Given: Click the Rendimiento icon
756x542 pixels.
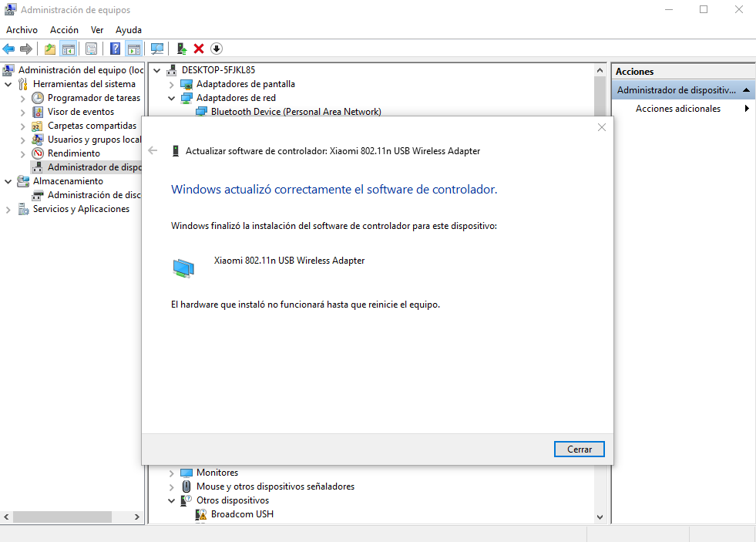Looking at the screenshot, I should click(x=38, y=153).
